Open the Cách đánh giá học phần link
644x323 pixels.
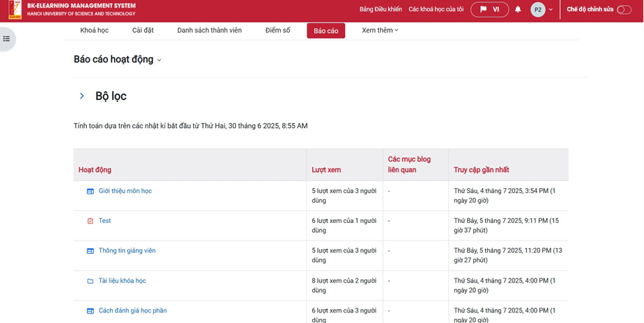click(133, 310)
